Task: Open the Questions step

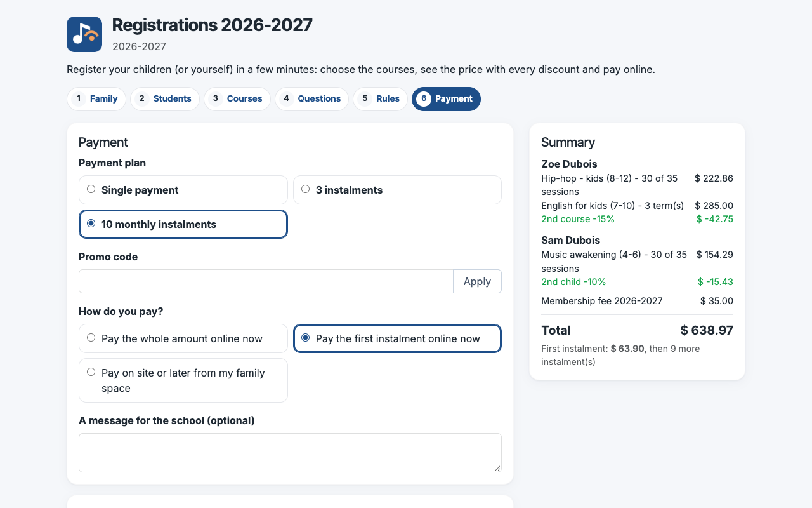Action: [311, 99]
